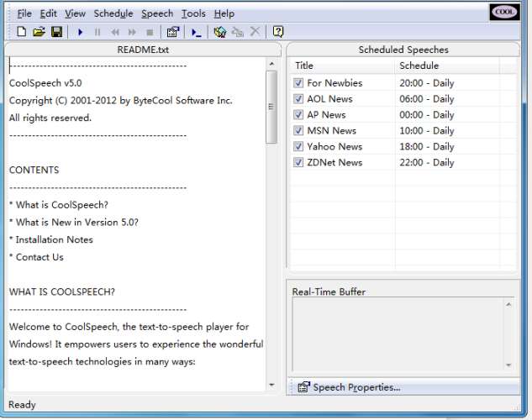
Task: Sort the list by the Title column header
Action: pos(342,66)
